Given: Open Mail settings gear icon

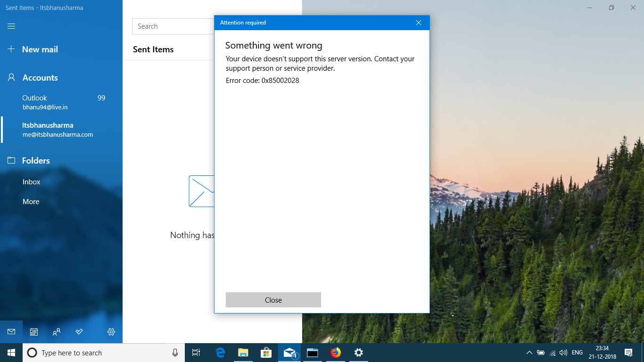Looking at the screenshot, I should pos(111,332).
